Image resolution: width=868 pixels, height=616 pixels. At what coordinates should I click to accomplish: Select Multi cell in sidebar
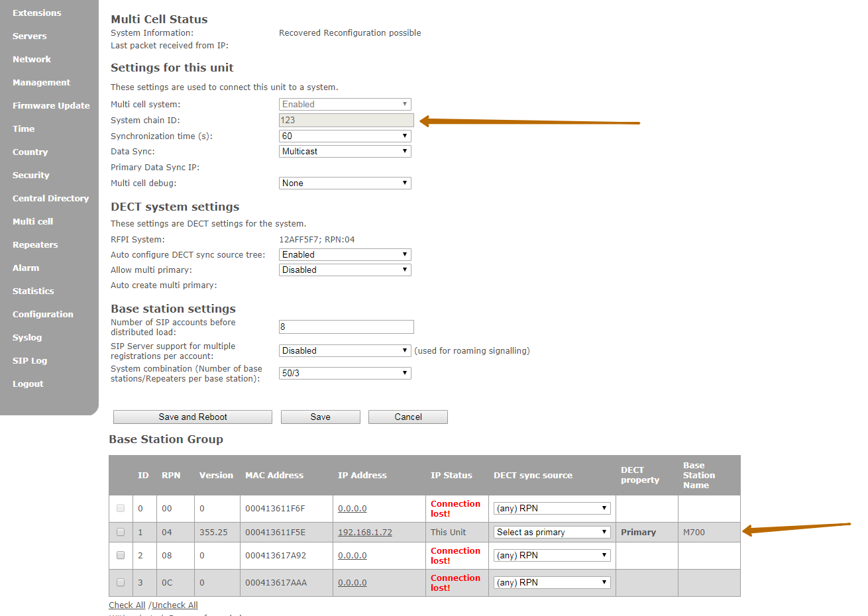33,221
